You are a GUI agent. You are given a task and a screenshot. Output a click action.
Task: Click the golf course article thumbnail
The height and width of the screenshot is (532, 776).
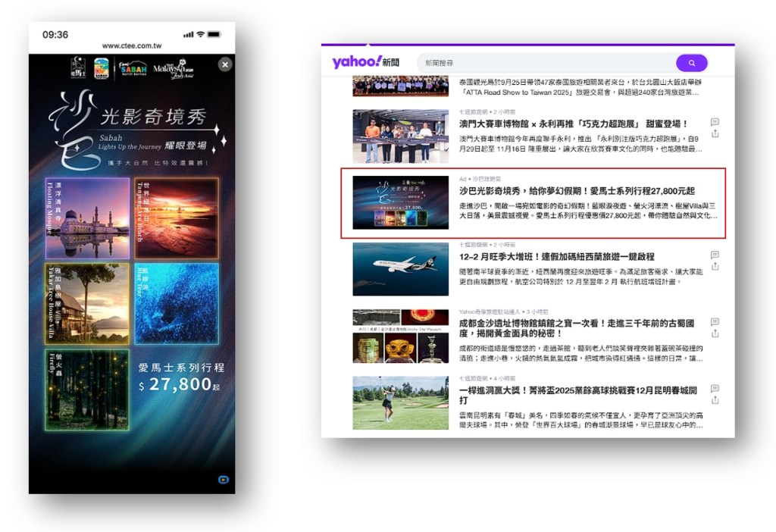click(400, 402)
